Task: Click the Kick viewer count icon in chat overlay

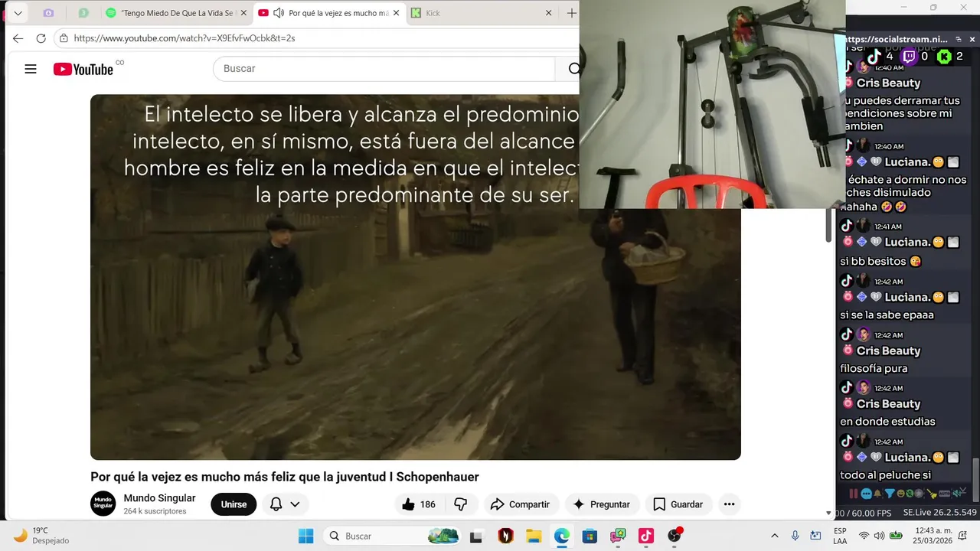Action: tap(944, 57)
